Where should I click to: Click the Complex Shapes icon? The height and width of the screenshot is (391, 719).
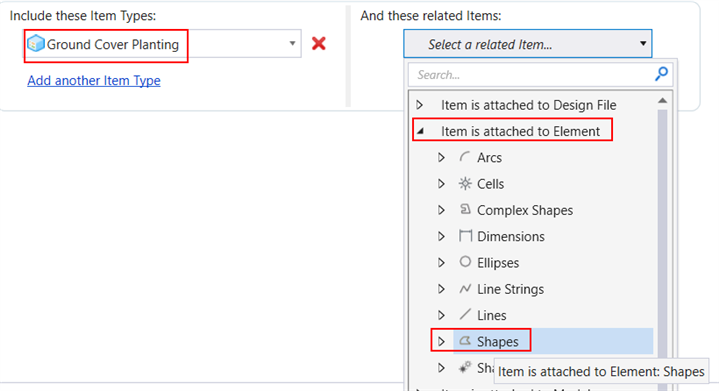pyautogui.click(x=465, y=209)
